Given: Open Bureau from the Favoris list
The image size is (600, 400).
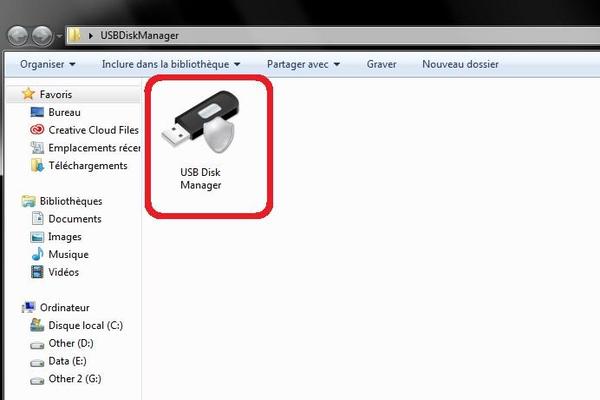Looking at the screenshot, I should click(x=64, y=113).
